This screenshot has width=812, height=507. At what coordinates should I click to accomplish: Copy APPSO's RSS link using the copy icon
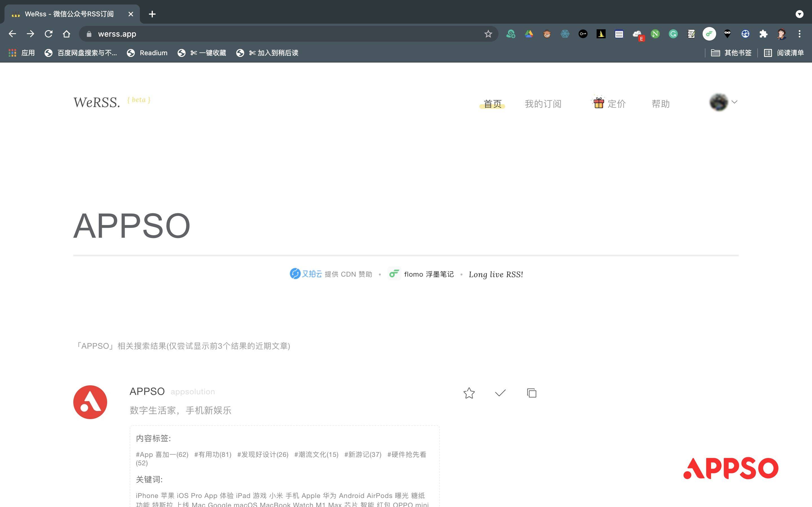[x=531, y=393]
